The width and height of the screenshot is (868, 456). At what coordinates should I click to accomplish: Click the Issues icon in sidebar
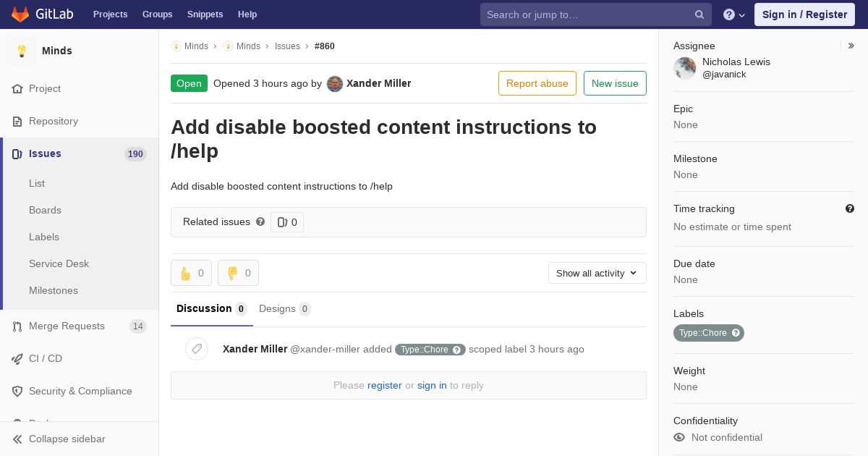pos(17,153)
